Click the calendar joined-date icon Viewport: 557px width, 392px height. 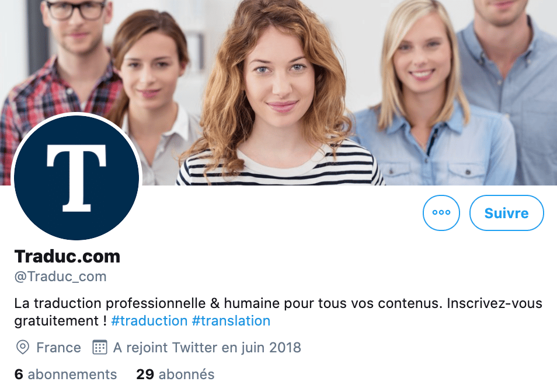click(99, 347)
